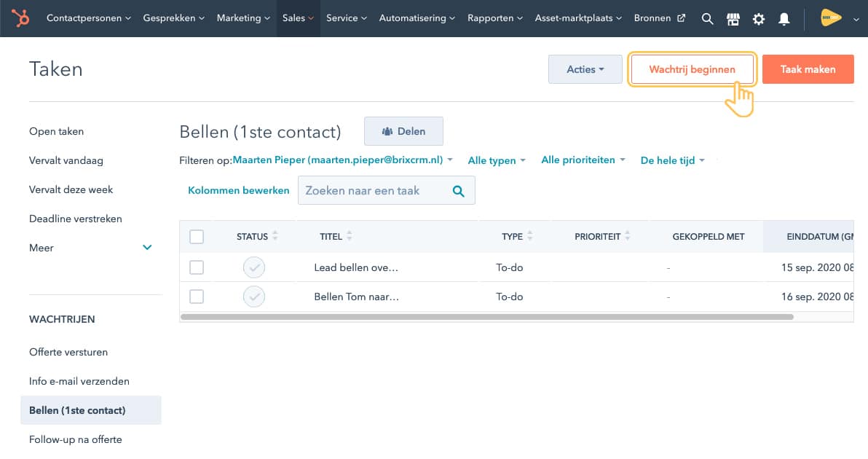The image size is (868, 459).
Task: Focus the Zoeken naar een taak field
Action: tap(387, 190)
